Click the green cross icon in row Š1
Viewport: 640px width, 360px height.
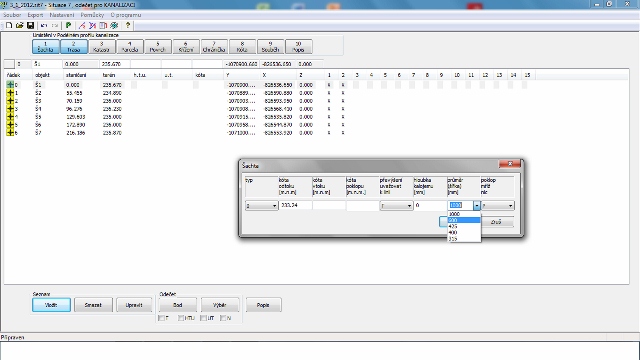(10, 85)
